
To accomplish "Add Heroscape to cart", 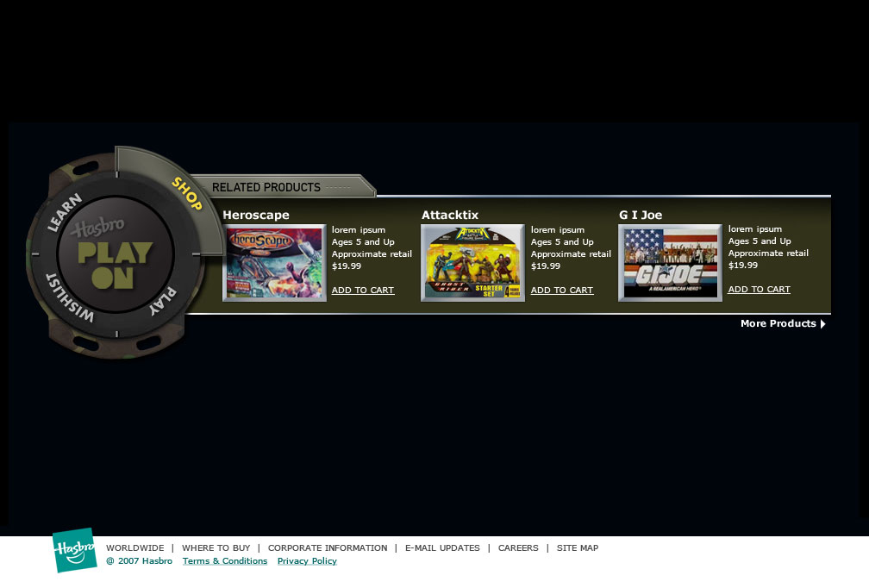I will point(363,291).
